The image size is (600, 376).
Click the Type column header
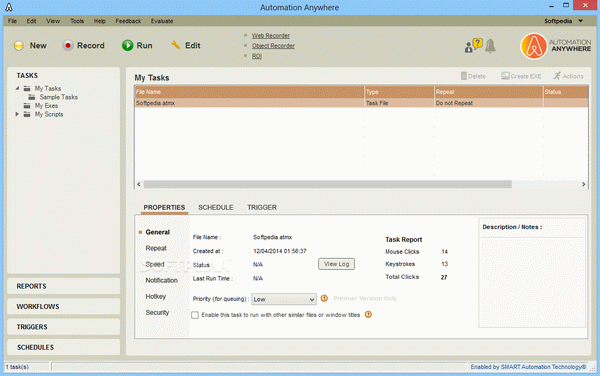coord(399,92)
